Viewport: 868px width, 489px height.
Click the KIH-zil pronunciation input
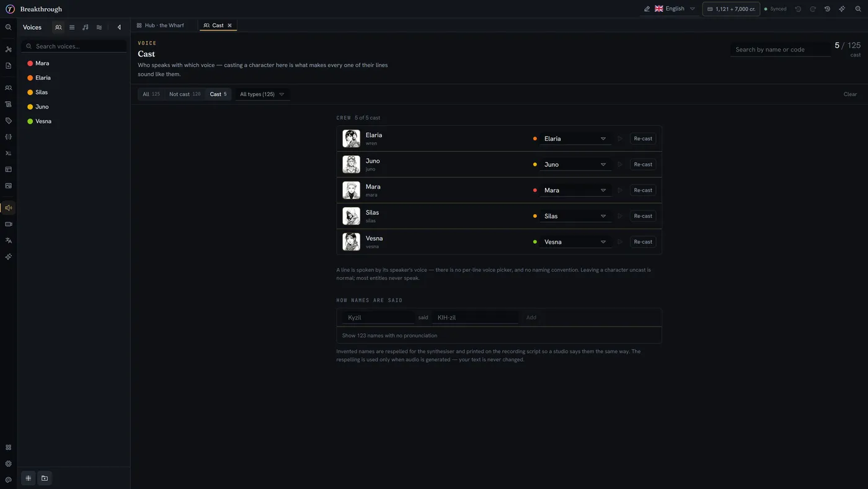(475, 318)
